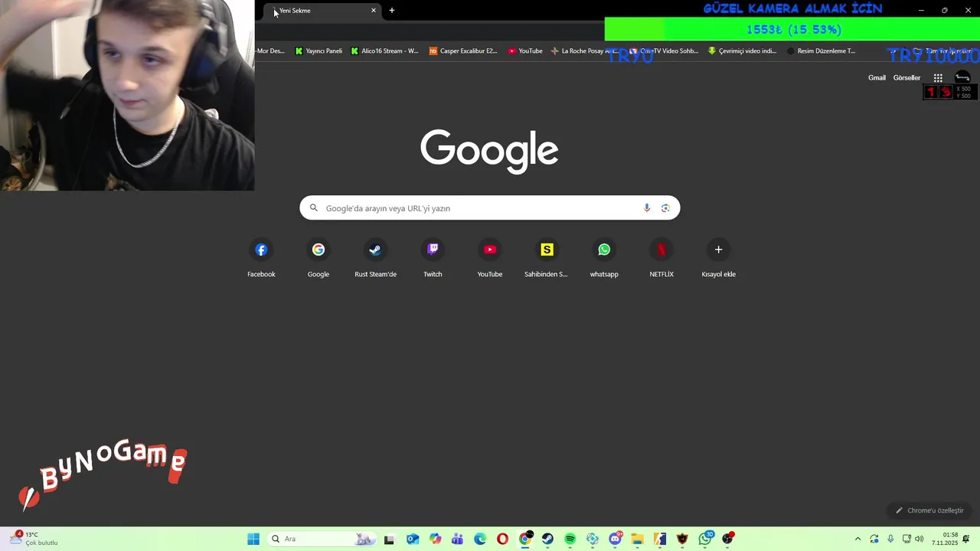
Task: Click the microphone tray icon
Action: pyautogui.click(x=890, y=540)
